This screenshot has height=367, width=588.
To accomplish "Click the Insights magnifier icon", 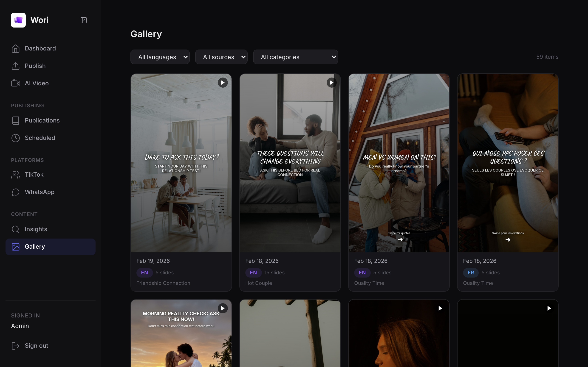I will coord(16,229).
